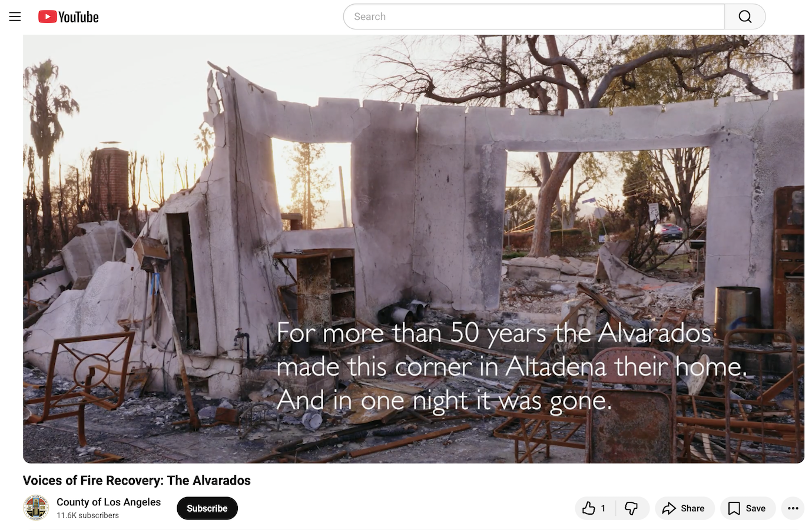The height and width of the screenshot is (530, 812).
Task: Click the YouTube wordmark to go home
Action: point(78,17)
